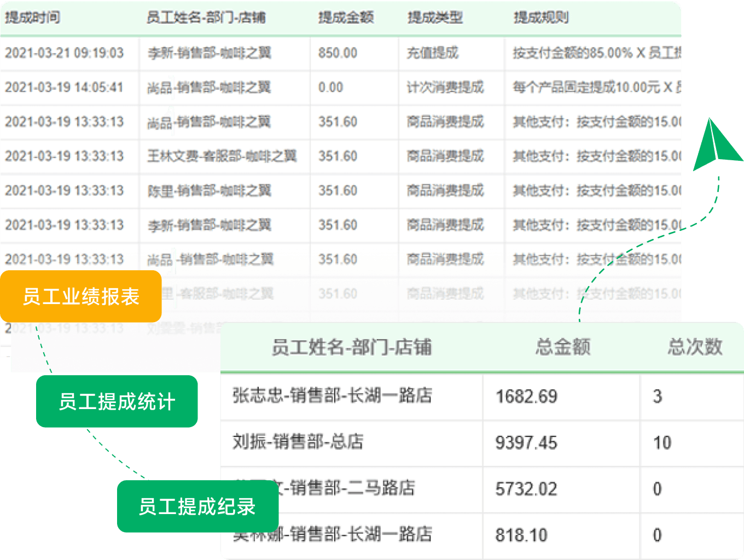744x560 pixels.
Task: Select timestamp 2021-03-21 09:19:03
Action: (65, 53)
